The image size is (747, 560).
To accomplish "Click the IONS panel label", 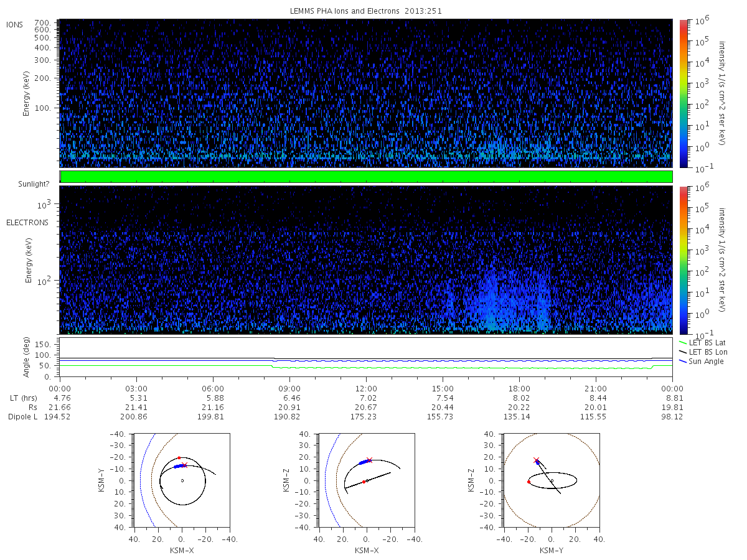I will (x=16, y=24).
